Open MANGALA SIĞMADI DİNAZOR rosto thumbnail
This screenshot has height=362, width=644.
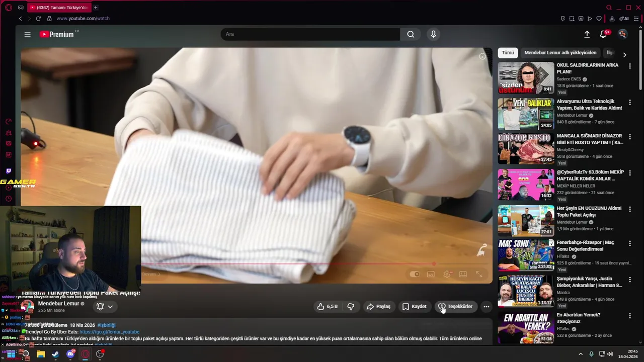point(526,148)
